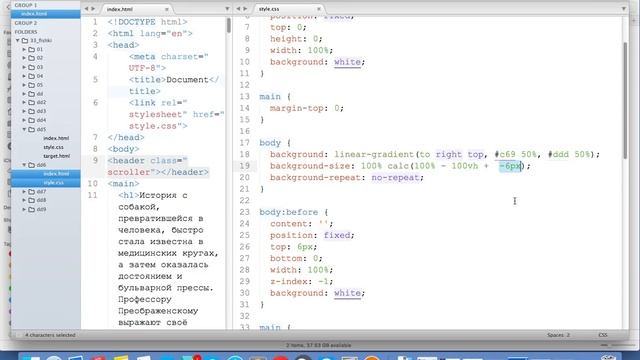This screenshot has height=360, width=640.
Task: Click the z-index property on line 28
Action: (292, 282)
